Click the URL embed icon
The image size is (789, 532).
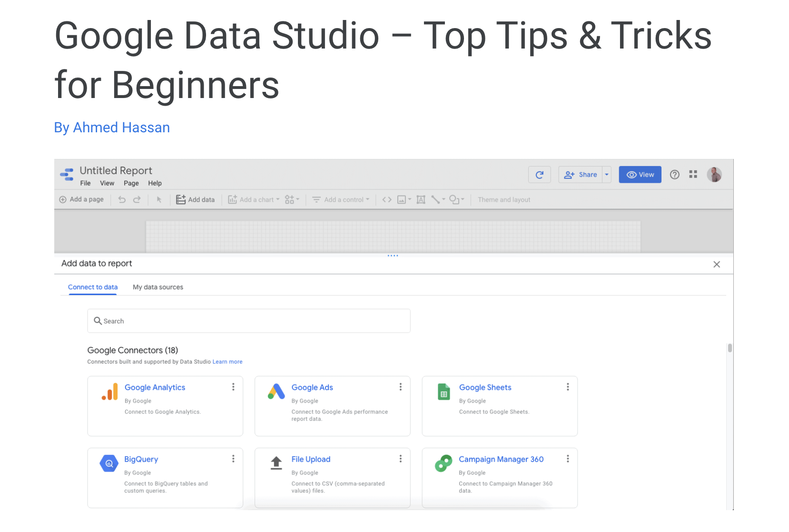point(386,199)
